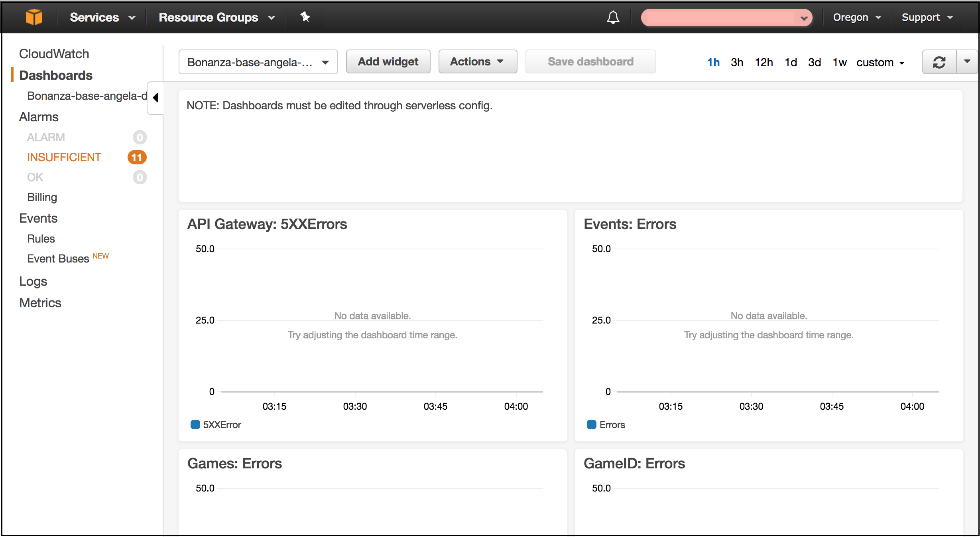Open the Metrics section

pyautogui.click(x=40, y=302)
